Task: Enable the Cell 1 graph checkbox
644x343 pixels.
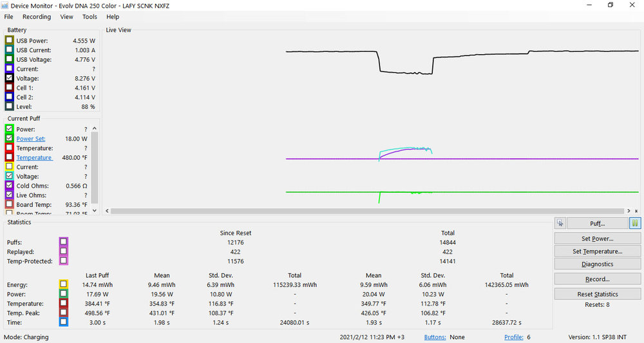Action: (9, 88)
